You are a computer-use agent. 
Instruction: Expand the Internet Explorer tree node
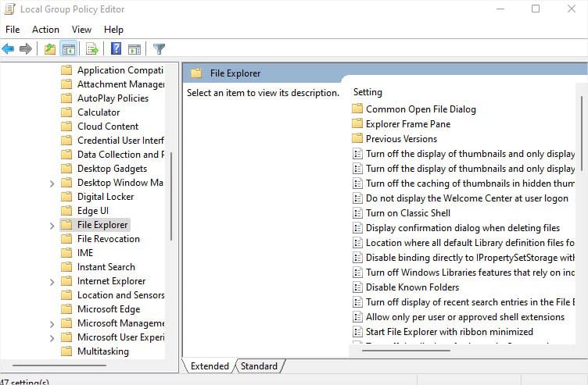52,282
